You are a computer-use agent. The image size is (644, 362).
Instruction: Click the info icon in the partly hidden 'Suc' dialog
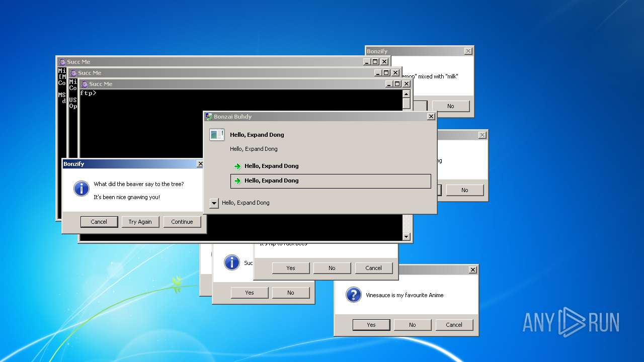231,262
